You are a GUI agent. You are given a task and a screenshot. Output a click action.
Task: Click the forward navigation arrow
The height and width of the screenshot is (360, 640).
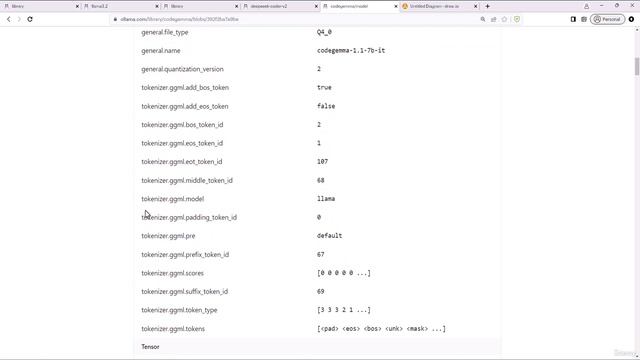tap(19, 19)
